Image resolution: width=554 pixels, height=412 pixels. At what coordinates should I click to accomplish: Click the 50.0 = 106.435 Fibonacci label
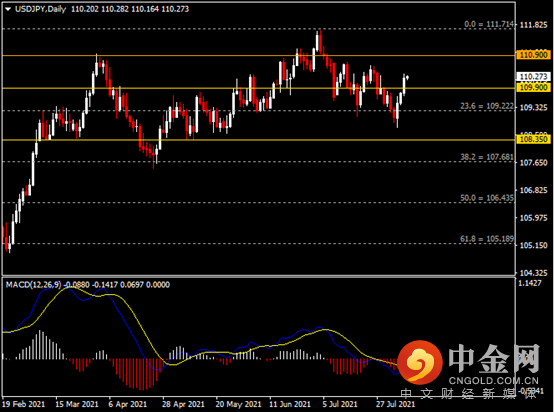point(487,198)
